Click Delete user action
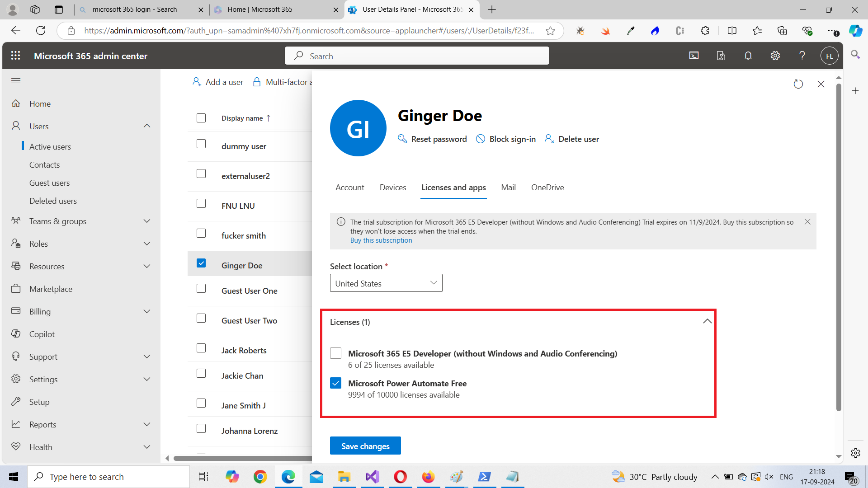The width and height of the screenshot is (868, 488). (x=572, y=139)
